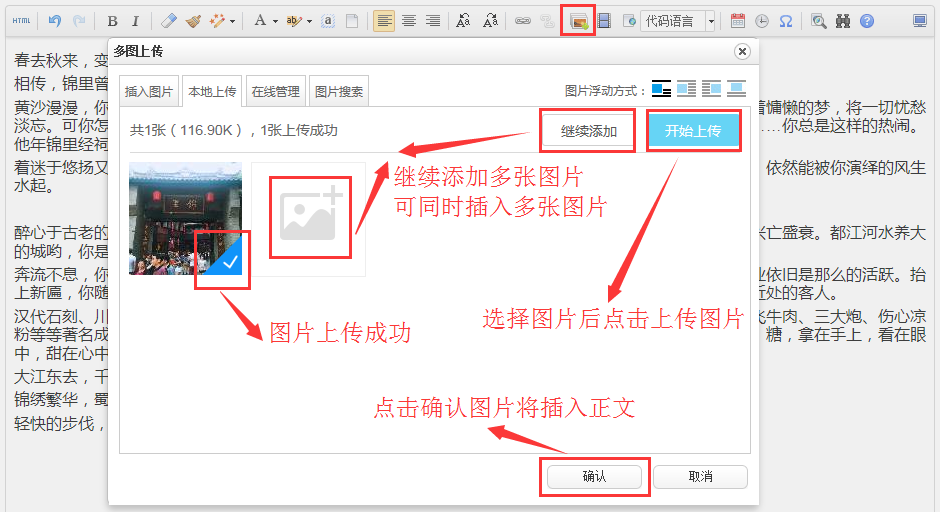
Task: Activate the format painter brush
Action: [x=193, y=21]
